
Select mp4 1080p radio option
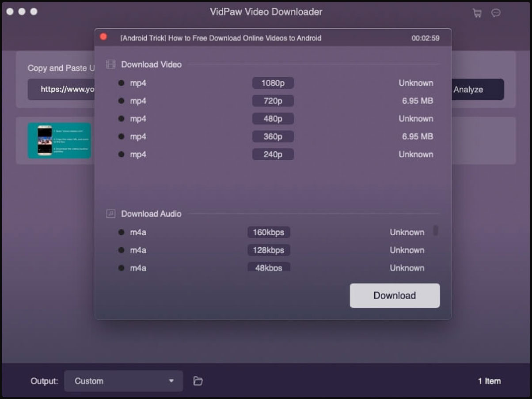pyautogui.click(x=121, y=83)
